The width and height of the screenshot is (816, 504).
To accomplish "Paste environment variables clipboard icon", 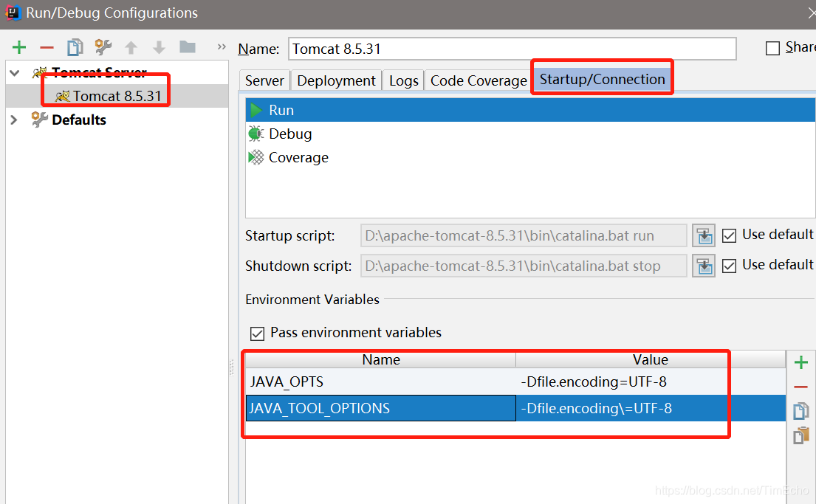I will coord(801,435).
